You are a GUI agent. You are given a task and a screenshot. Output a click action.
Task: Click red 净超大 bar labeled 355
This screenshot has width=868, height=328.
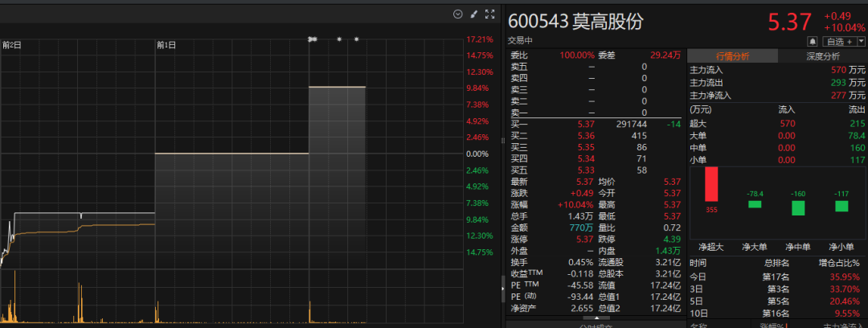[x=710, y=184]
